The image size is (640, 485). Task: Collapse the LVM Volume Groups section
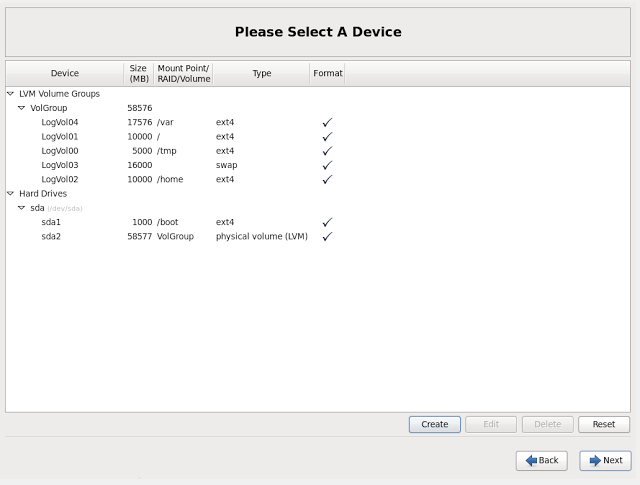coord(10,93)
